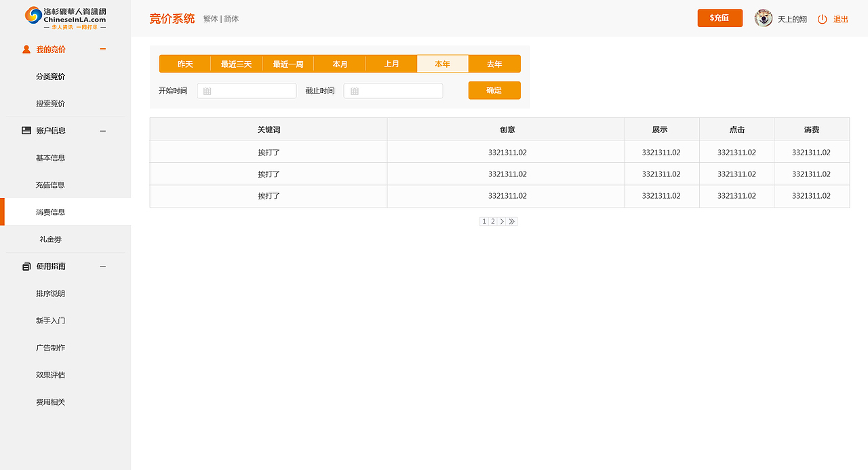The width and height of the screenshot is (868, 470).
Task: Filter by 昨天 date range
Action: pyautogui.click(x=185, y=64)
